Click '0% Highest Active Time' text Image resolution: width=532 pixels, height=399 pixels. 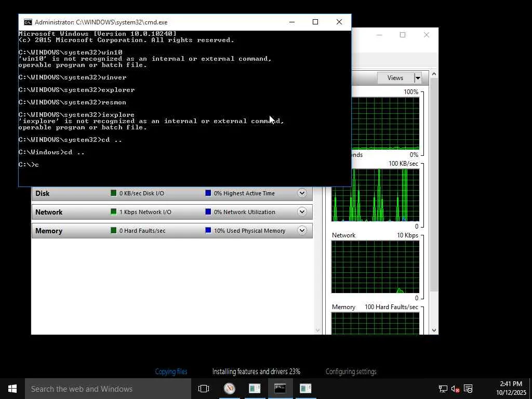(244, 193)
